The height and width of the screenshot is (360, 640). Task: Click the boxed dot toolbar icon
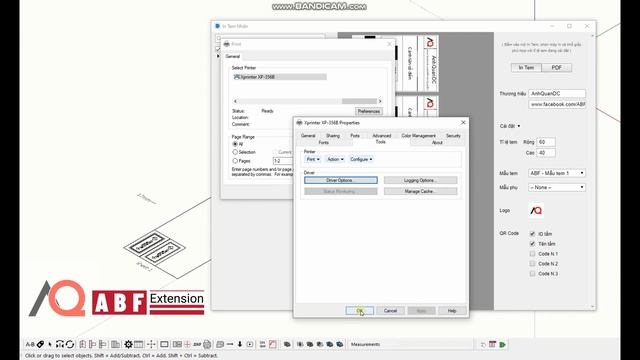[x=250, y=344]
